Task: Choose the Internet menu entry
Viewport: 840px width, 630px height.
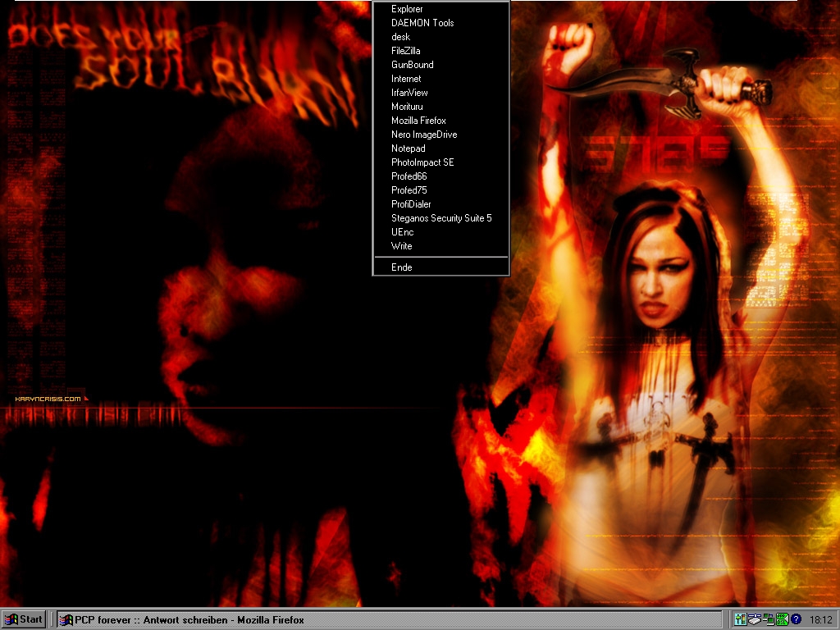Action: 441,79
